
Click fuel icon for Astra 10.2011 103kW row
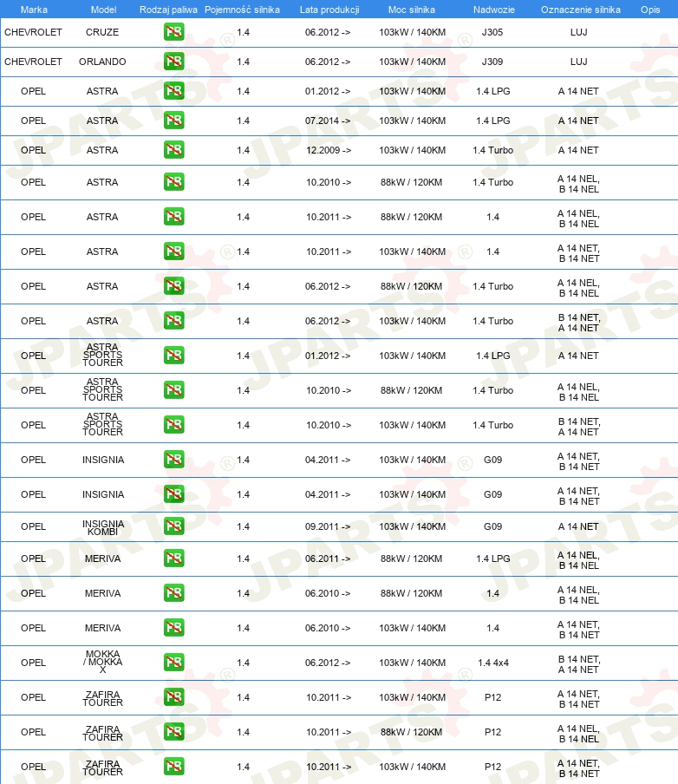pos(174,252)
